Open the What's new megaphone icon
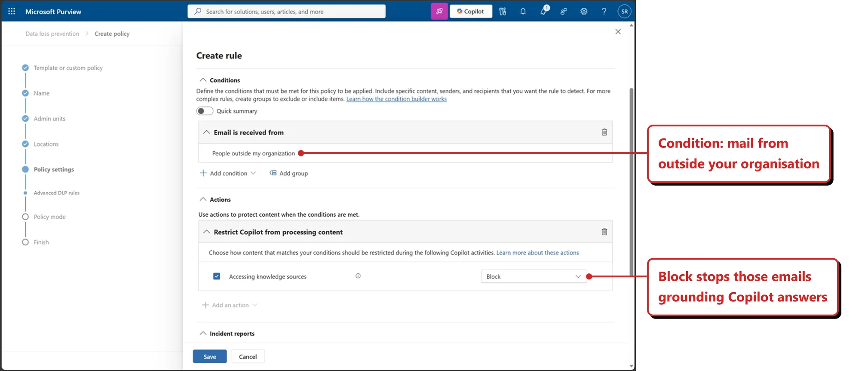The image size is (868, 371). coord(544,11)
